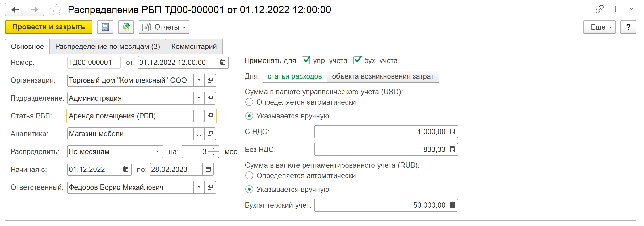Screen dimensions: 644x226
Task: Open calculator for С НДС amount
Action: [x=452, y=132]
